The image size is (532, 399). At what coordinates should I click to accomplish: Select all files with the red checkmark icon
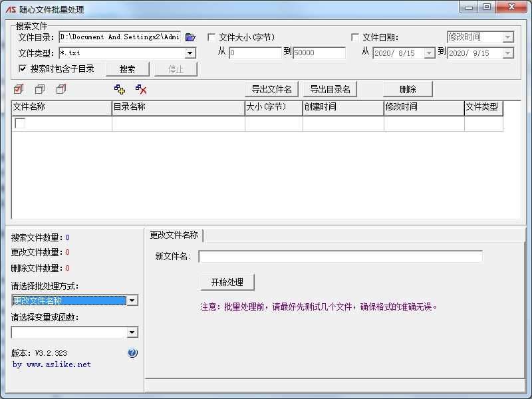point(18,88)
